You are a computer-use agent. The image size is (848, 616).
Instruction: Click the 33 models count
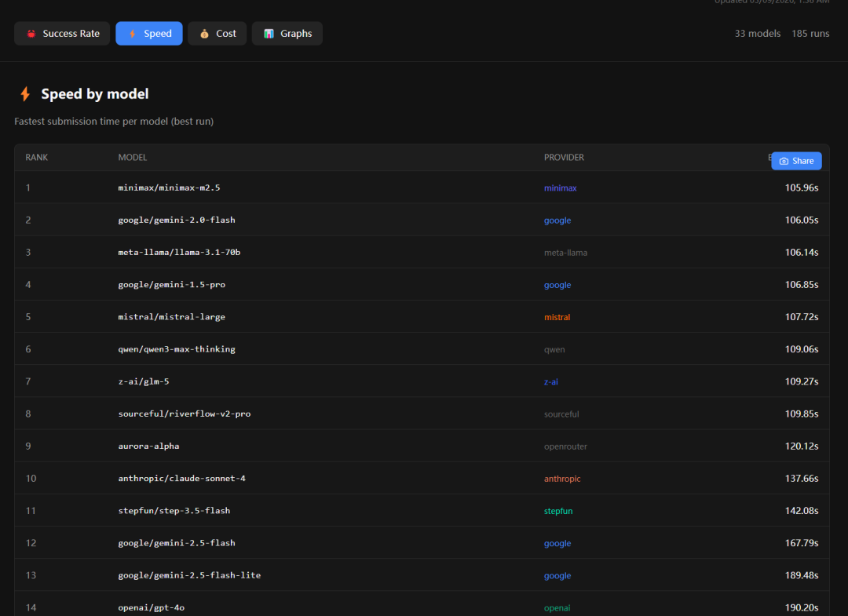(x=757, y=34)
